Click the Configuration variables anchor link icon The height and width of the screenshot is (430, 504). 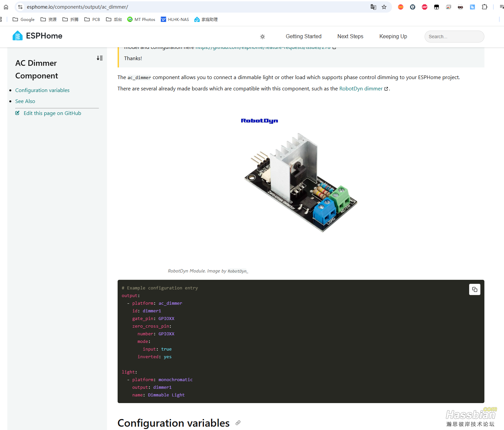click(238, 423)
